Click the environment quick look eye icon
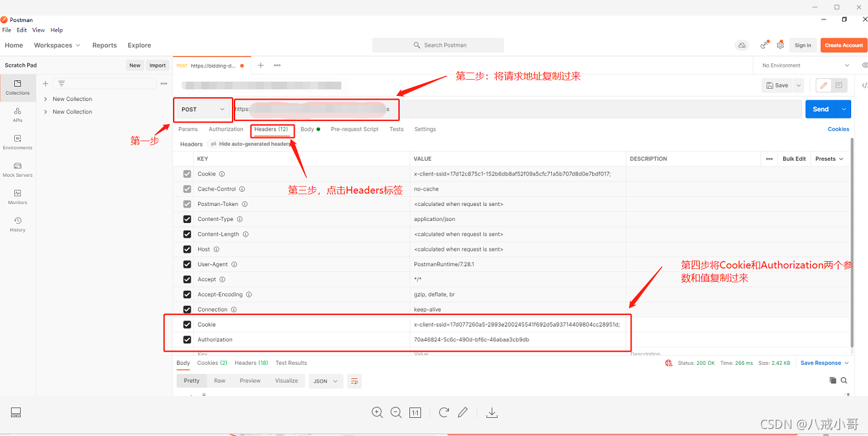 [x=865, y=65]
